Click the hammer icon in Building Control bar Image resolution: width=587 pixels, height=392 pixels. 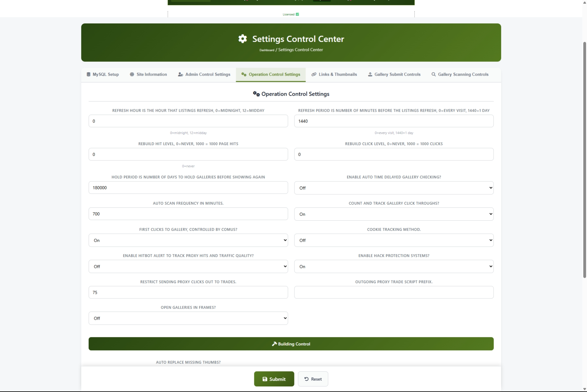pyautogui.click(x=274, y=344)
